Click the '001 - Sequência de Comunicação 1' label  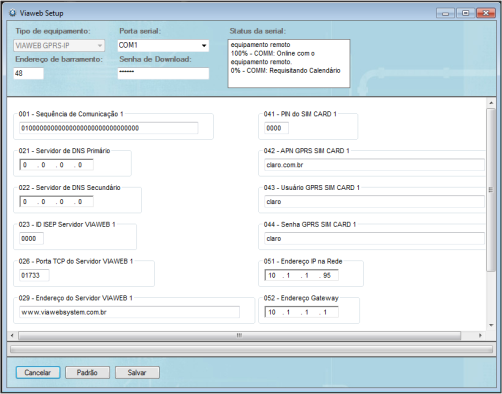coord(71,114)
